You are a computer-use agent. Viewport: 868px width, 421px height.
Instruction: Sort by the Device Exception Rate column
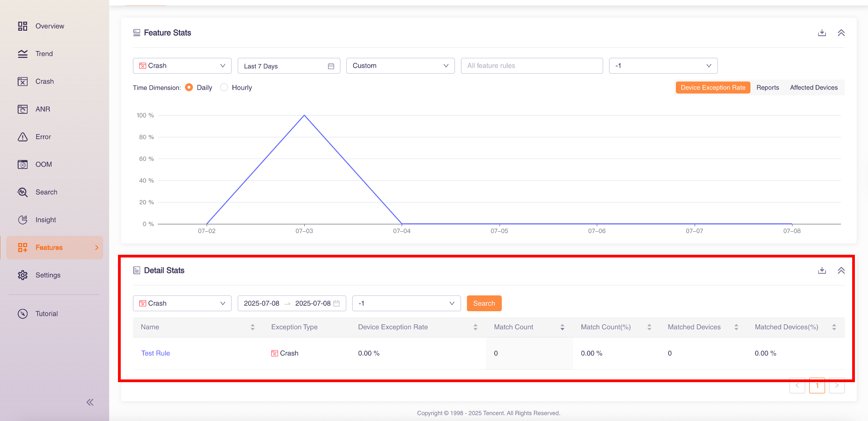click(476, 327)
